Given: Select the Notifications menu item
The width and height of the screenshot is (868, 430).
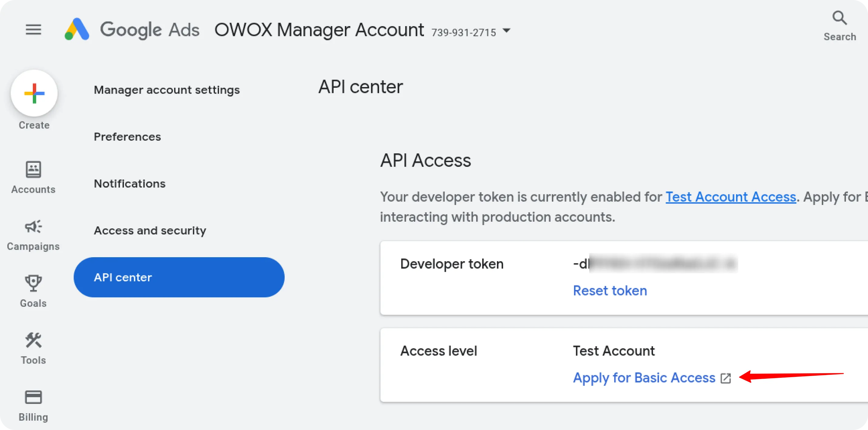Looking at the screenshot, I should [x=130, y=183].
